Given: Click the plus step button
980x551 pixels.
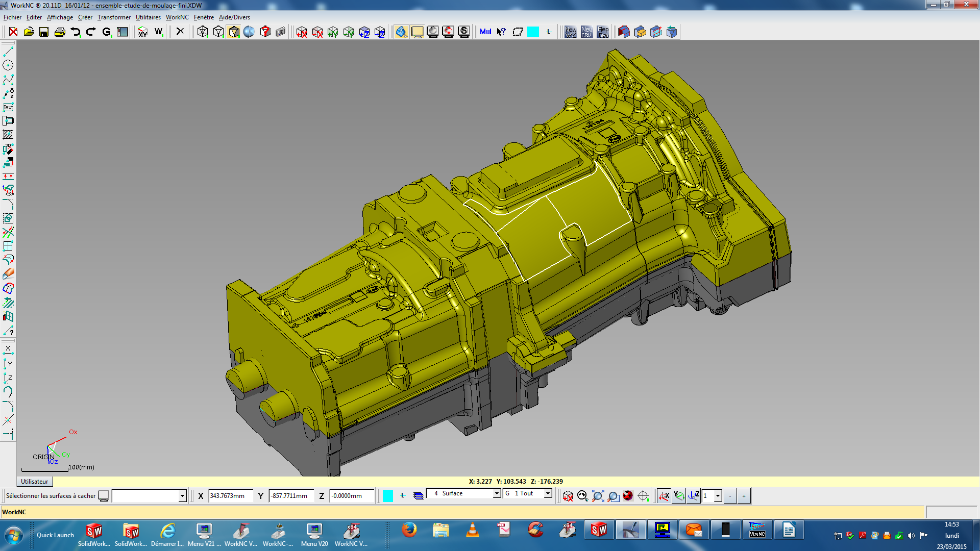Looking at the screenshot, I should 744,496.
